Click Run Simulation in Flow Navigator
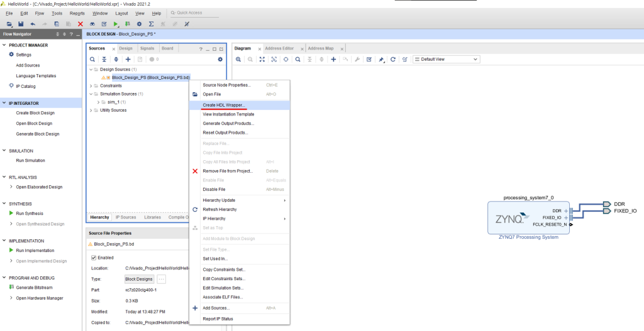 (x=30, y=161)
